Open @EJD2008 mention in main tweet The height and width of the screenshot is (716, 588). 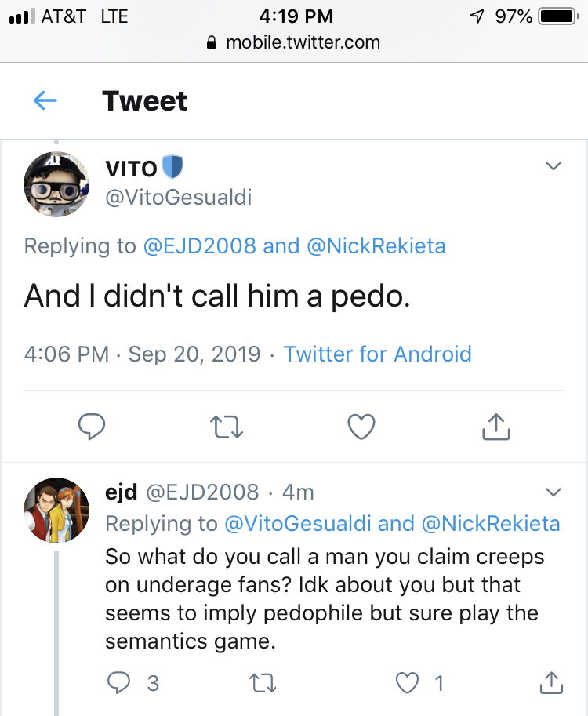pyautogui.click(x=199, y=245)
